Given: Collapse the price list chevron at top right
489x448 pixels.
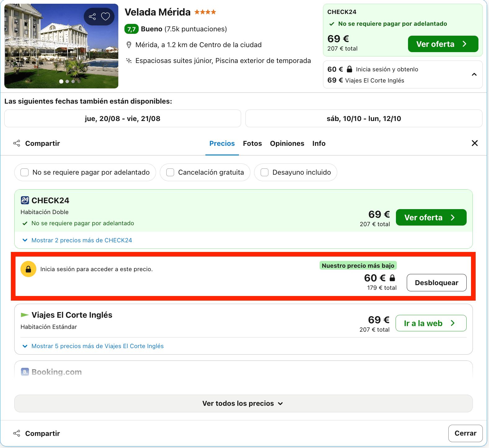Looking at the screenshot, I should [474, 74].
